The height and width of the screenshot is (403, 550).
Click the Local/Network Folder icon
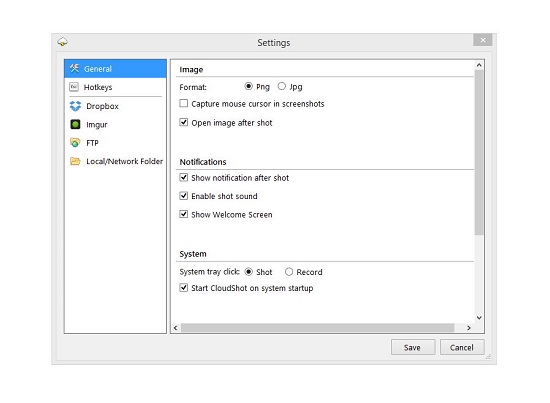[x=75, y=161]
